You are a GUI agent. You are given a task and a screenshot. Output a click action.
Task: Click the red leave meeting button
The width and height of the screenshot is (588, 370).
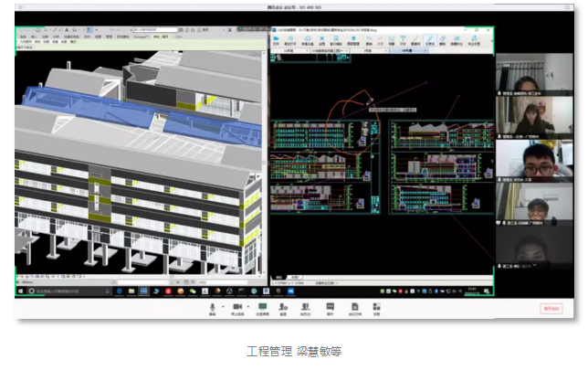pyautogui.click(x=551, y=309)
